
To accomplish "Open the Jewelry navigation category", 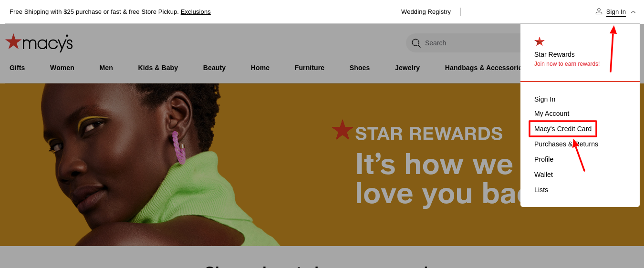I will click(x=407, y=68).
